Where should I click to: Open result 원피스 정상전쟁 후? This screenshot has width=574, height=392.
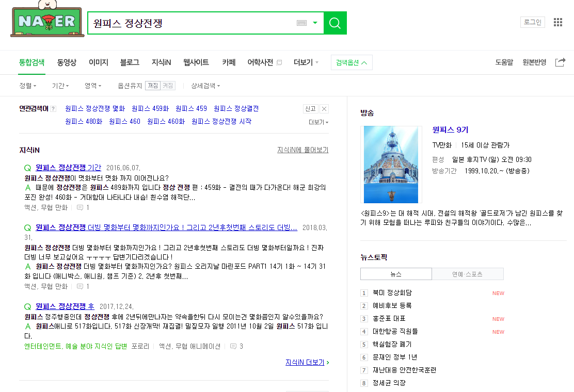65,306
